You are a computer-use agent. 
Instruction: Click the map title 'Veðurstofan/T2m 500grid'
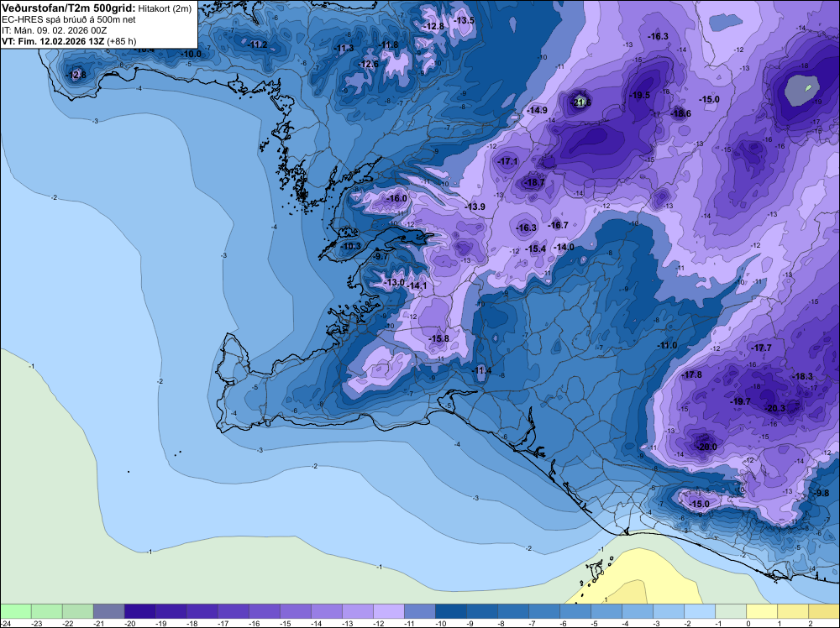coord(68,8)
